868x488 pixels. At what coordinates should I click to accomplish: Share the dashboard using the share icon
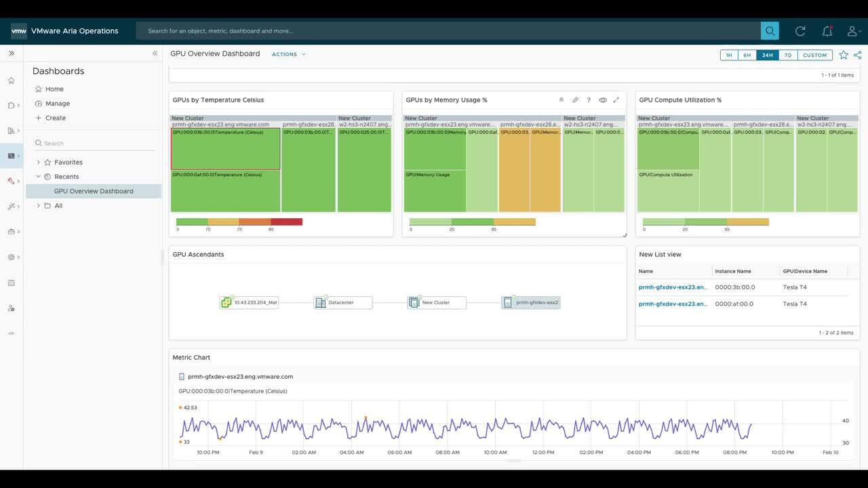(x=856, y=54)
